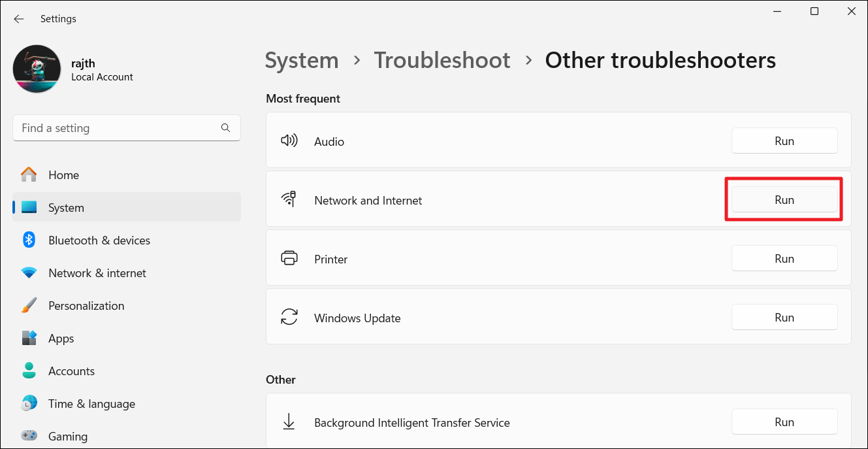Click the Apps icon in sidebar

click(x=29, y=338)
